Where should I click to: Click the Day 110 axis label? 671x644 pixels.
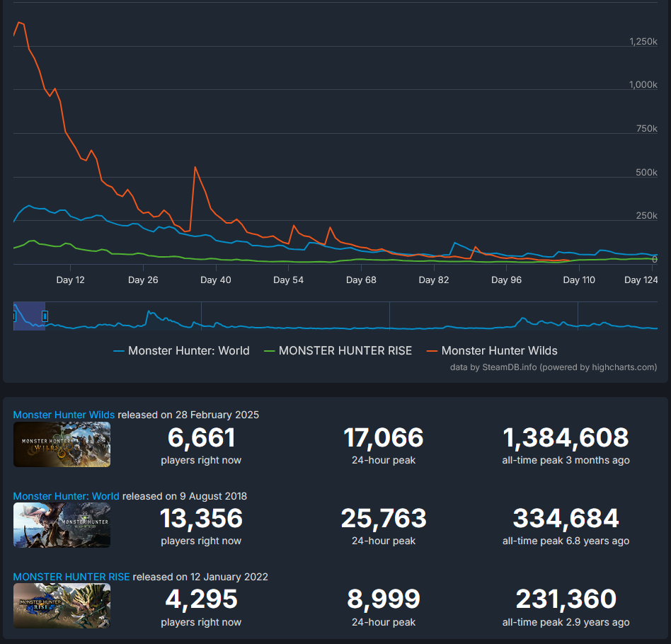tap(579, 280)
